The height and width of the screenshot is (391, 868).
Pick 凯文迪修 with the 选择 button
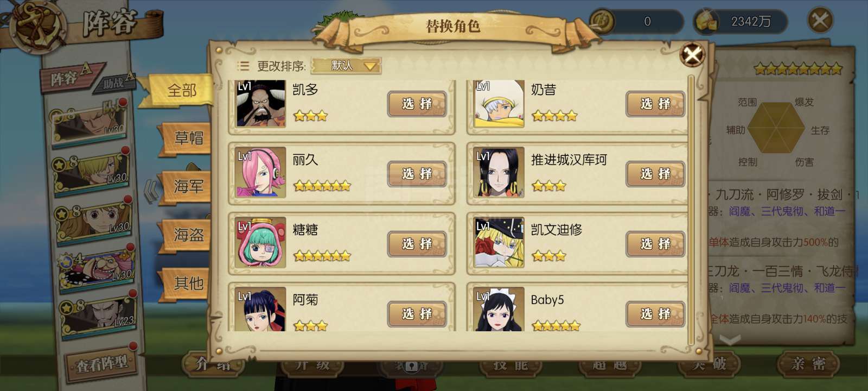[x=655, y=244]
